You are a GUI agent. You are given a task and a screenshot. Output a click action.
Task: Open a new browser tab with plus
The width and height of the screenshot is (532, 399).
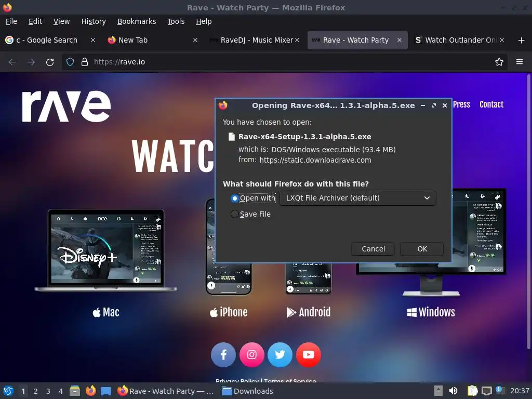point(522,41)
